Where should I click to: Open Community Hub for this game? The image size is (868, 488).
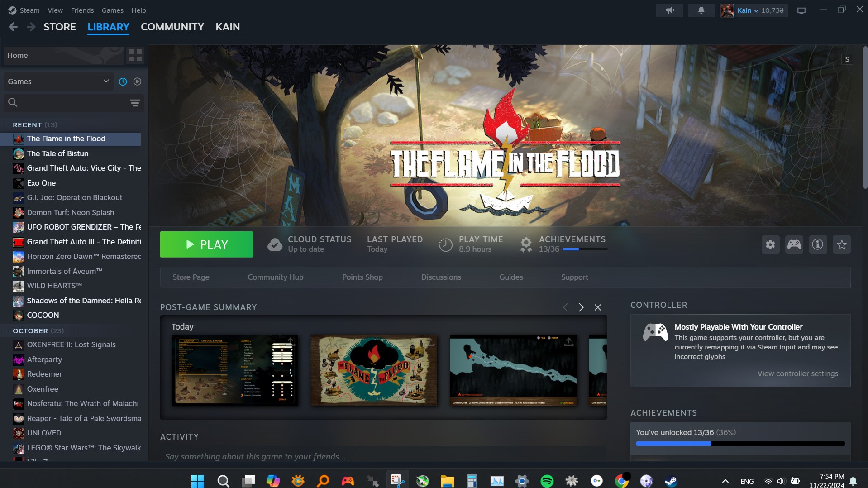tap(276, 277)
